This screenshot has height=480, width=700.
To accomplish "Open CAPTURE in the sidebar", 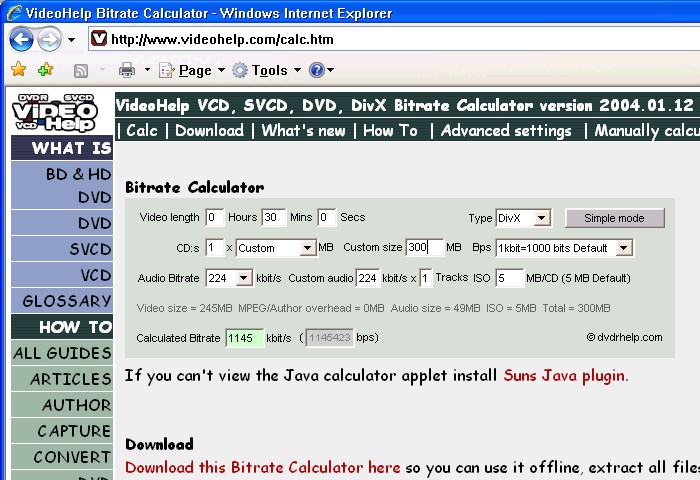I will pos(62,430).
